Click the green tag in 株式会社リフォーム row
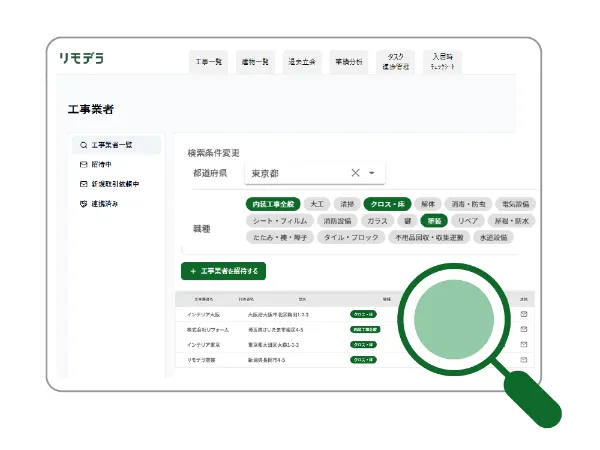This screenshot has width=600, height=450. click(365, 329)
